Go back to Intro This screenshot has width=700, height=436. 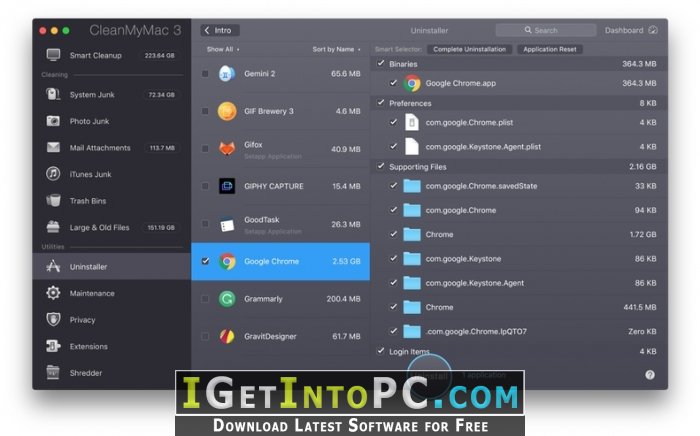tap(220, 30)
